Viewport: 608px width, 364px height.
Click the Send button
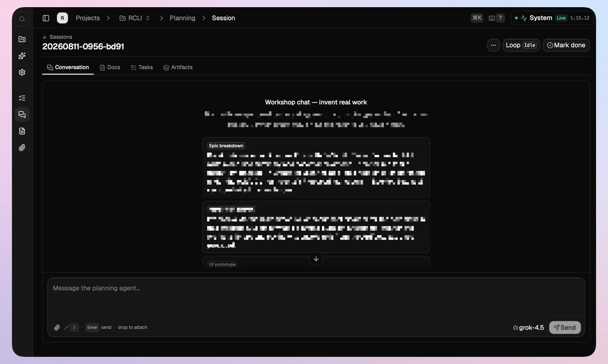pyautogui.click(x=565, y=327)
